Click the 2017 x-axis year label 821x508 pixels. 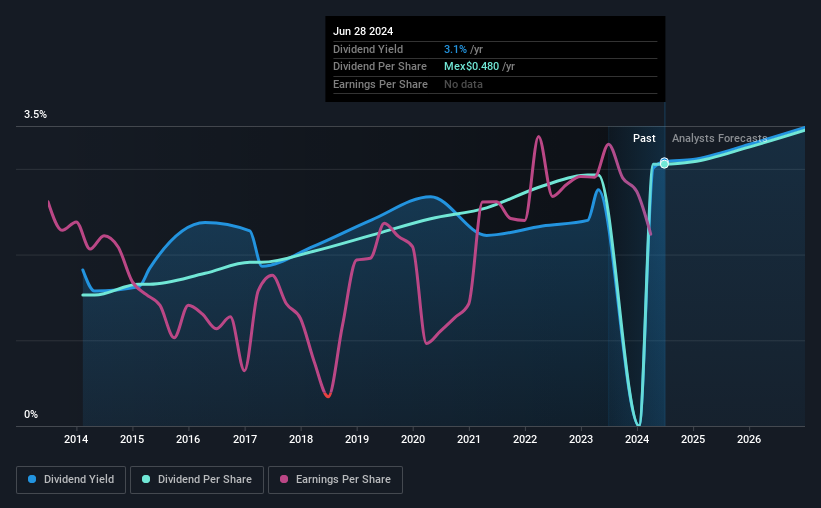(245, 439)
